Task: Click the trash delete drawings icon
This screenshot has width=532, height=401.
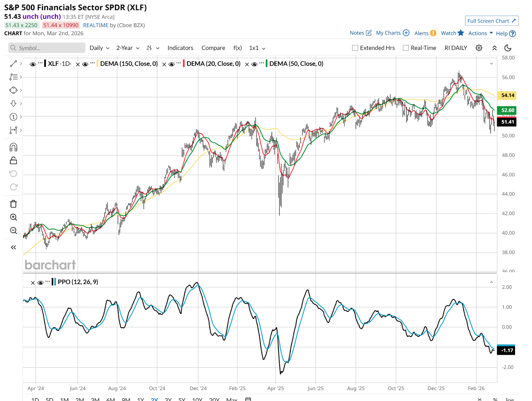Action: tap(13, 204)
